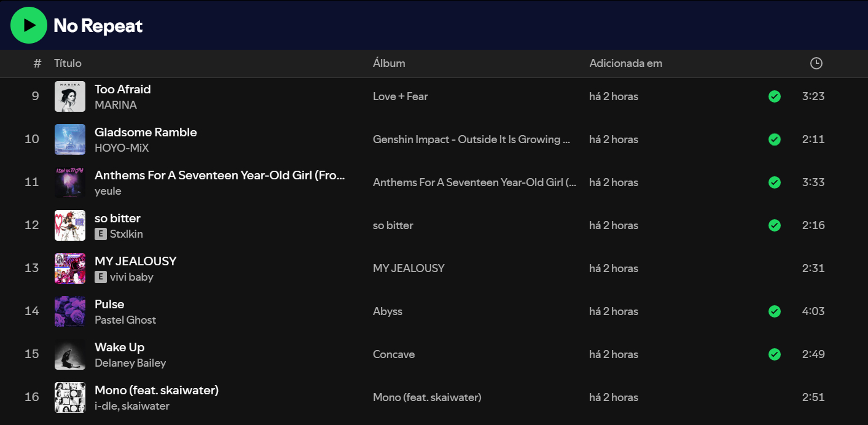Click the clock duration column icon
Screen dimensions: 868x425
tap(816, 63)
